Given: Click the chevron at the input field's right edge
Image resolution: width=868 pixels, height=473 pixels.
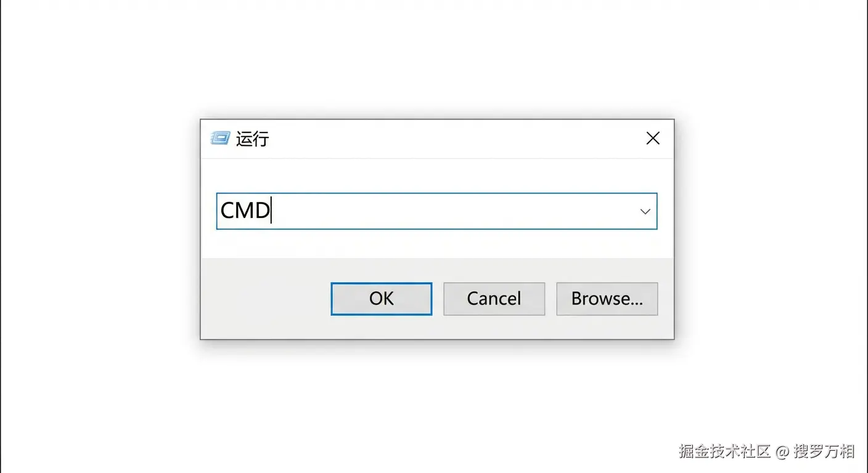Looking at the screenshot, I should pyautogui.click(x=645, y=211).
